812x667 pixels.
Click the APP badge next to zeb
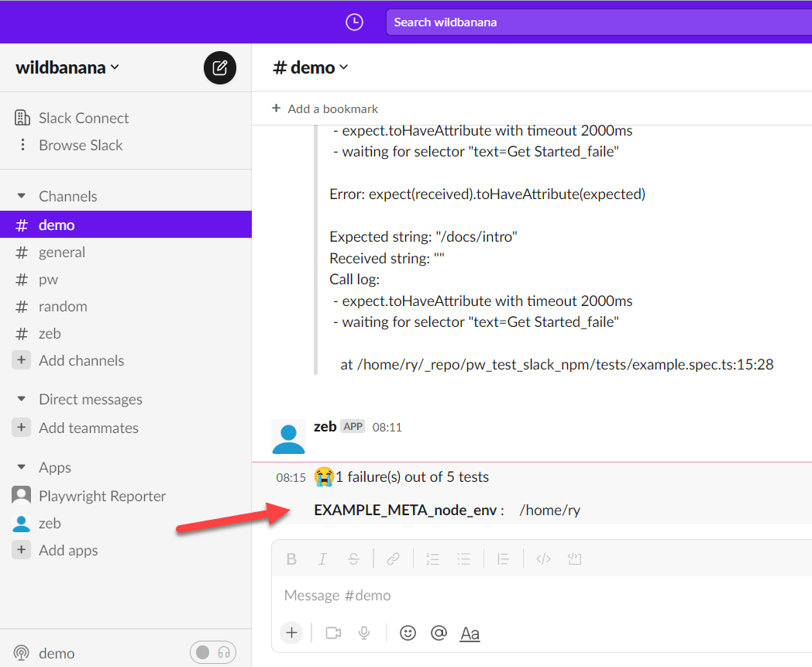click(x=353, y=426)
